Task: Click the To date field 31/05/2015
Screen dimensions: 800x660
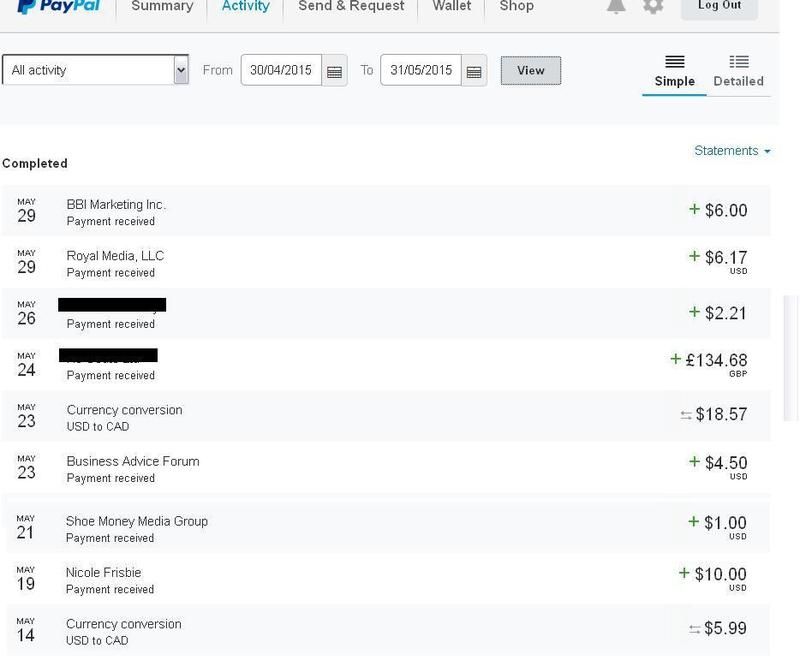Action: point(421,70)
